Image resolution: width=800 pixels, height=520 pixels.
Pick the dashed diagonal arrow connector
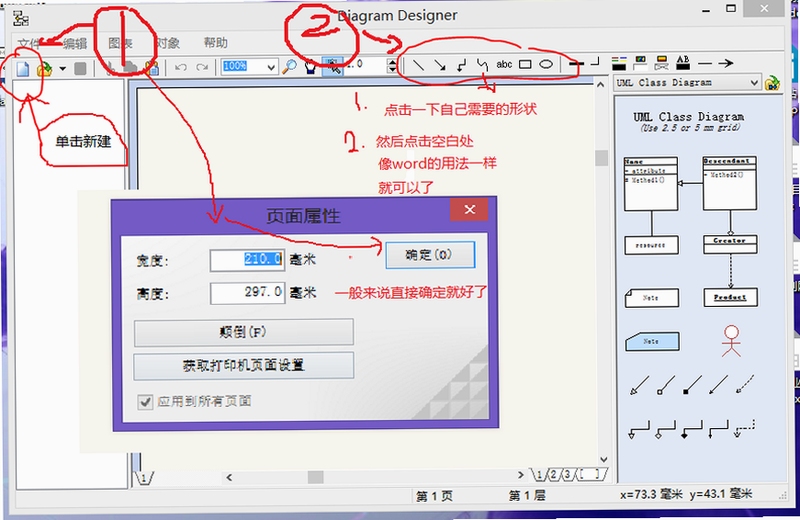click(x=745, y=385)
